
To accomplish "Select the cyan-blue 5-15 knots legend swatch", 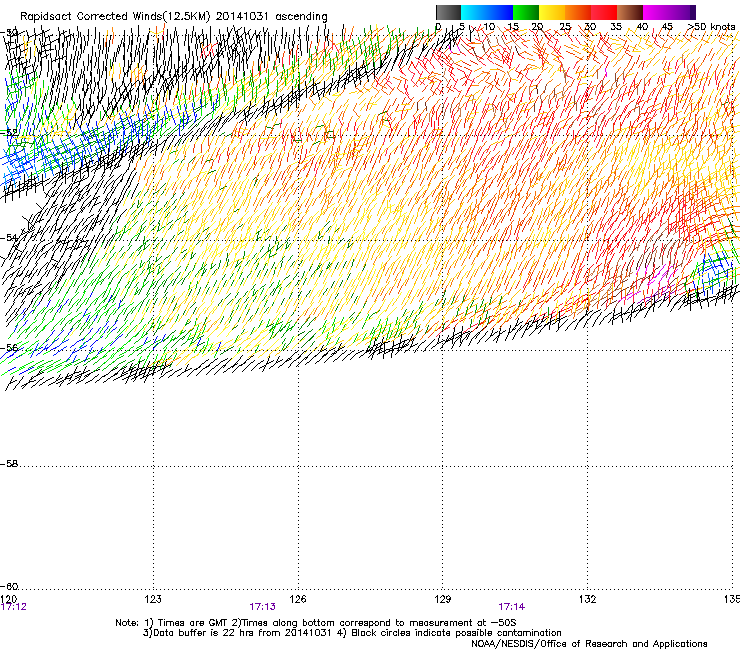I will [487, 12].
